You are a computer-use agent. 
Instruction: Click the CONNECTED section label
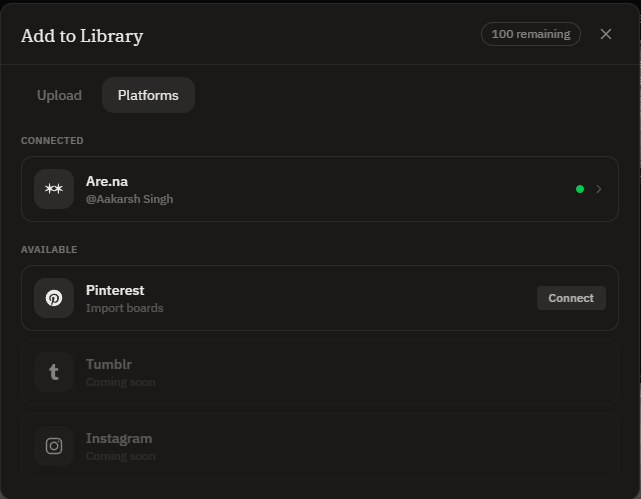52,141
